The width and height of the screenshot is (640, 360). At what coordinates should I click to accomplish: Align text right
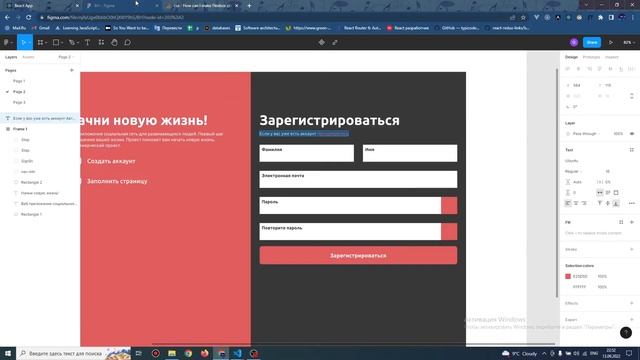tap(584, 203)
